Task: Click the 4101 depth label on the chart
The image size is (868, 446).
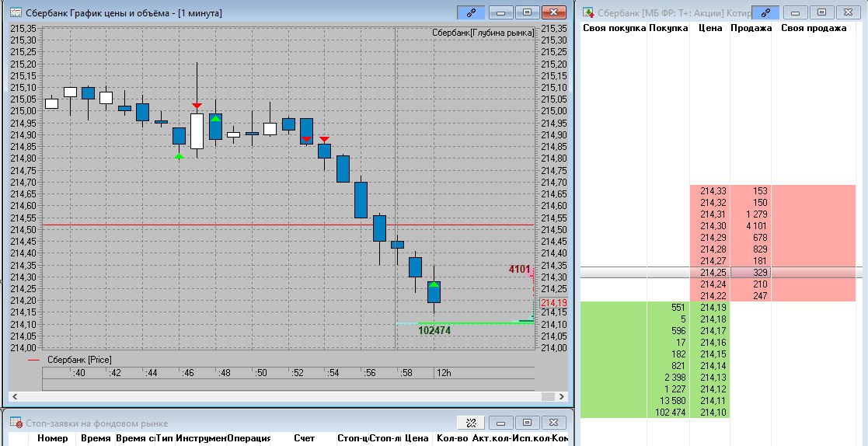Action: (519, 269)
